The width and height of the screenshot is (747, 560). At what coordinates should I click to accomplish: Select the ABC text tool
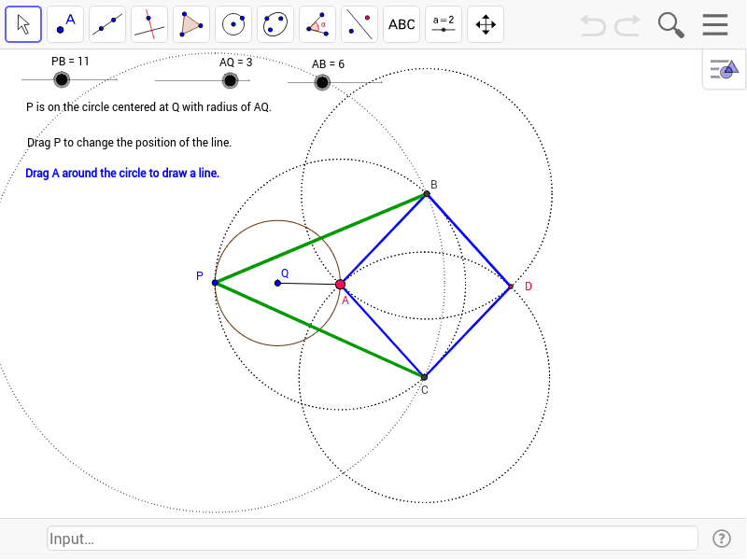[x=402, y=24]
